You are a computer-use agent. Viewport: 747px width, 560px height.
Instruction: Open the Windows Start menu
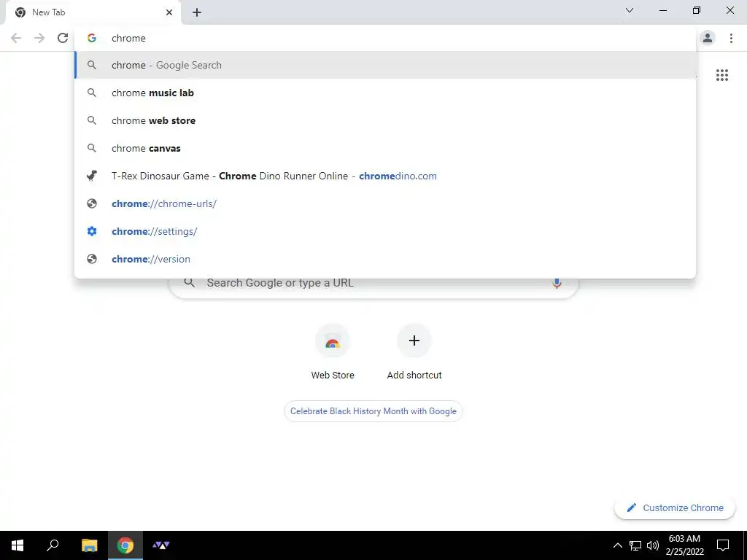(18, 545)
